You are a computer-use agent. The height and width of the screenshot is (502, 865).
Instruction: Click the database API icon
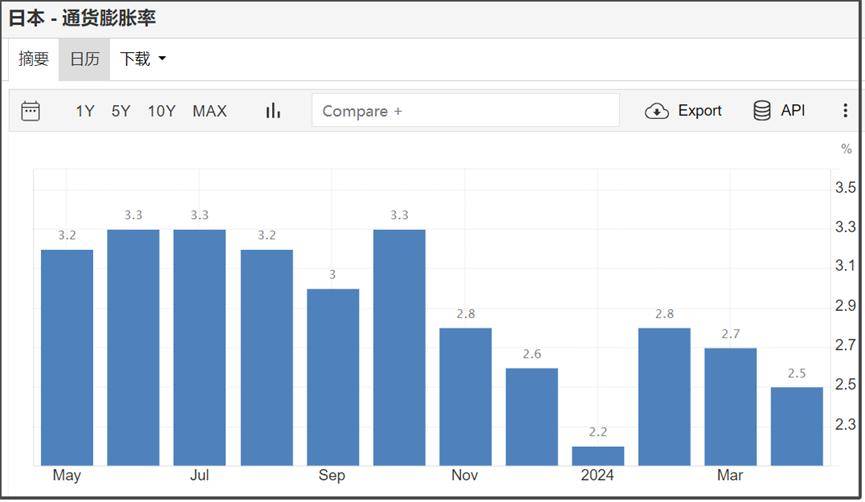[762, 110]
